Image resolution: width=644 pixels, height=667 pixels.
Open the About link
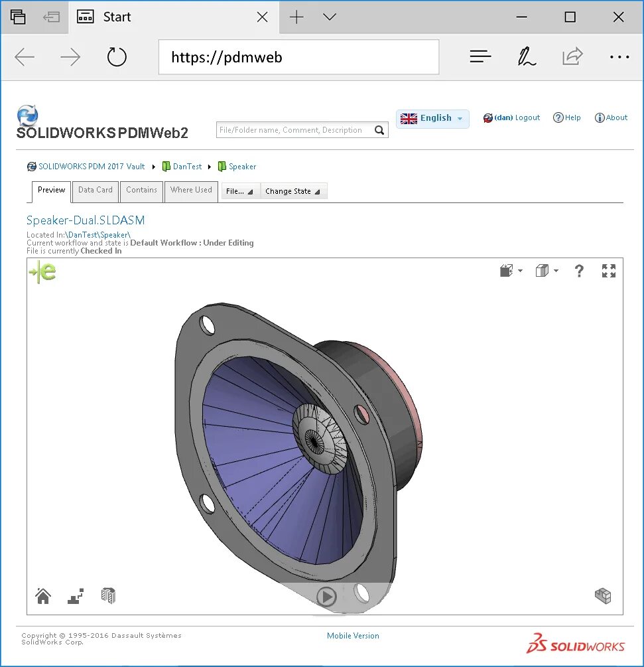(611, 117)
